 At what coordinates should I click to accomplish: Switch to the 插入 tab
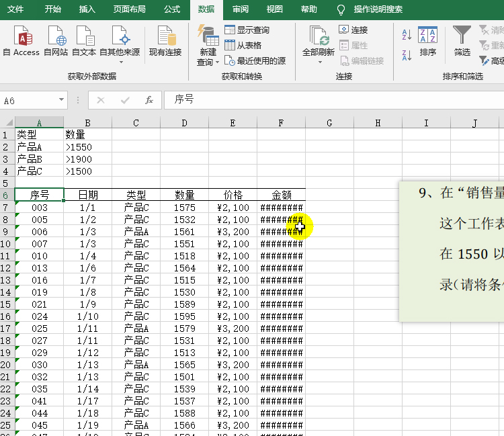tap(87, 9)
